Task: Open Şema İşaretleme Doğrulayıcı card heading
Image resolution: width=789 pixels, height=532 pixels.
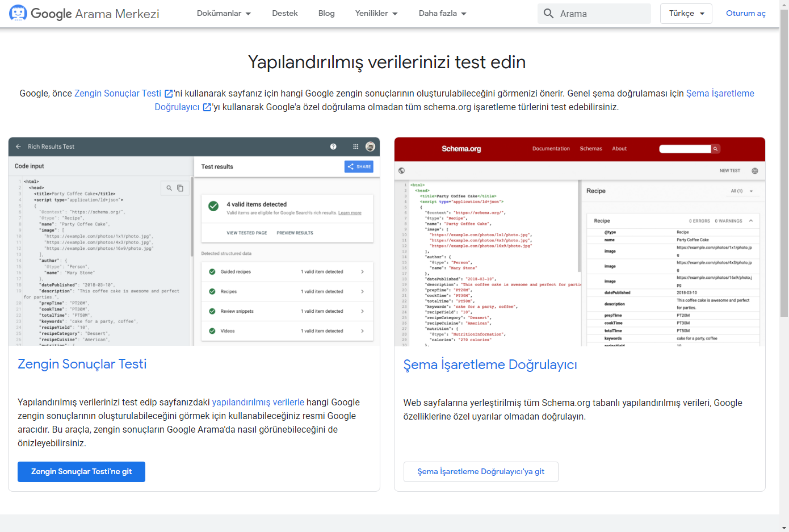Action: tap(490, 365)
